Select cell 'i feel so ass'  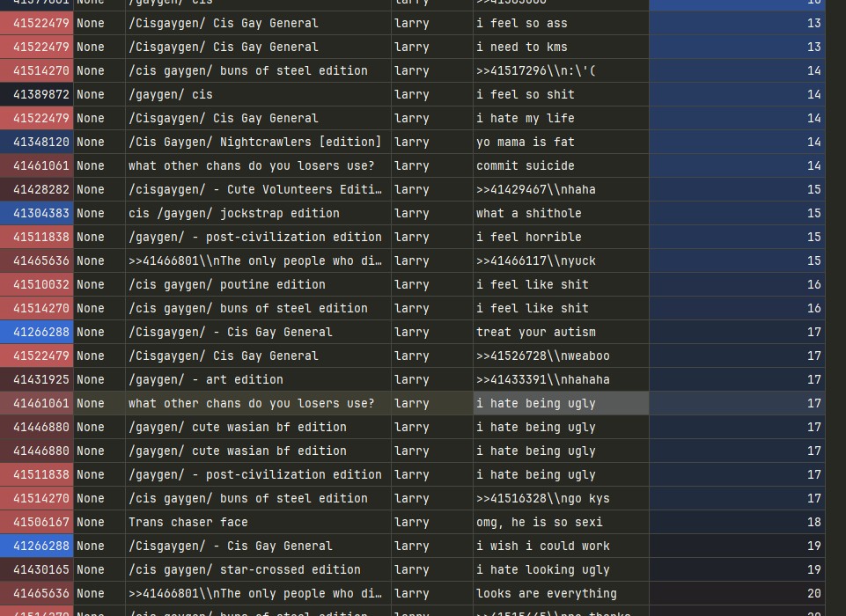click(561, 23)
